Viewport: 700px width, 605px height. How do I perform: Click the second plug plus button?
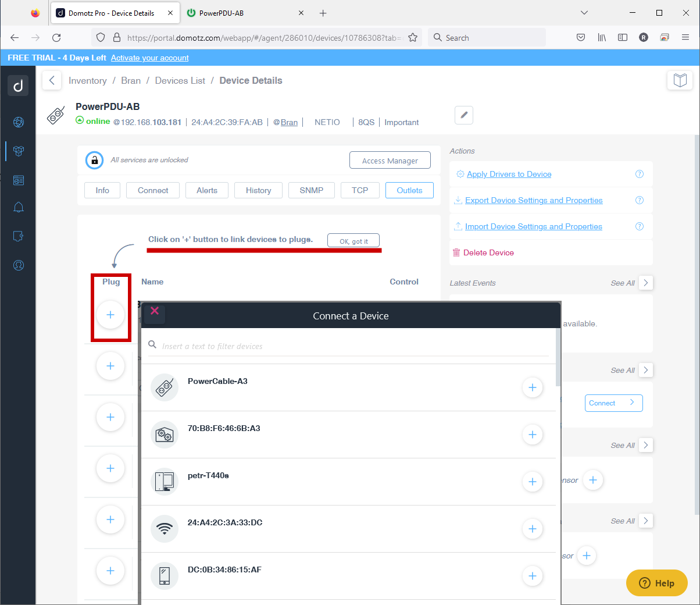110,366
